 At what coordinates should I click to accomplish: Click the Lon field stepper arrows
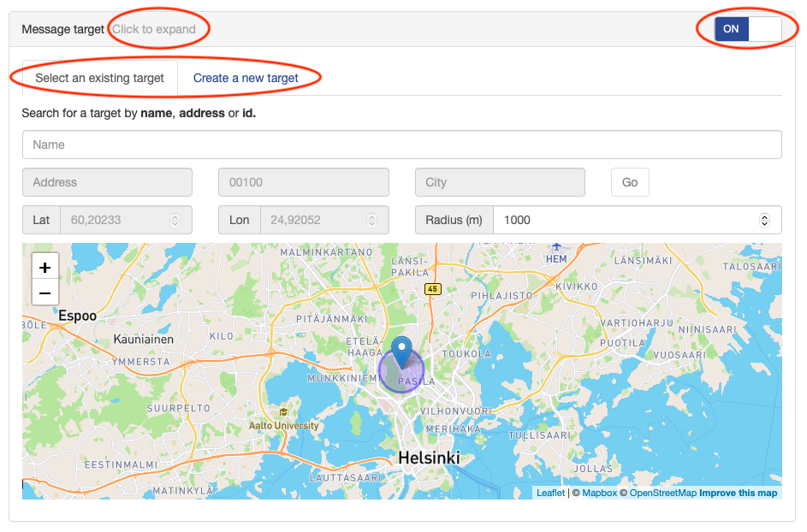[371, 220]
